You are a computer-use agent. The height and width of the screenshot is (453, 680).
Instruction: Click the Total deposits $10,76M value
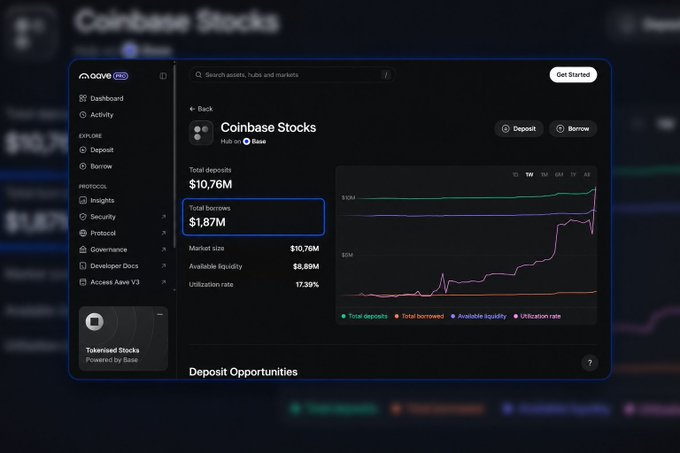pos(210,184)
